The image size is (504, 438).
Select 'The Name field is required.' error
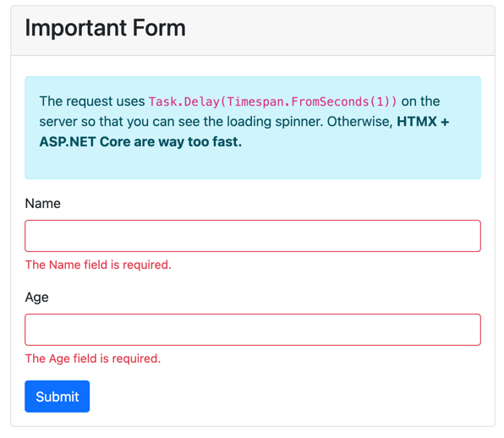98,265
